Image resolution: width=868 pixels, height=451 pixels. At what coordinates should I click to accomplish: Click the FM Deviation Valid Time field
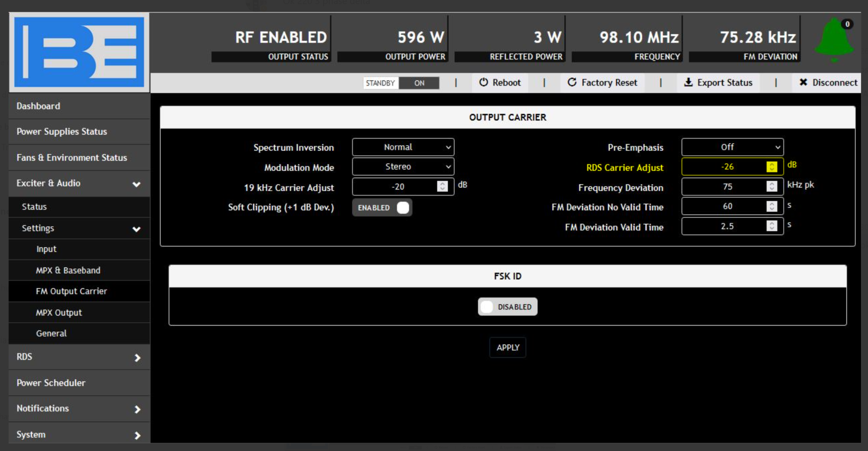[x=727, y=226]
